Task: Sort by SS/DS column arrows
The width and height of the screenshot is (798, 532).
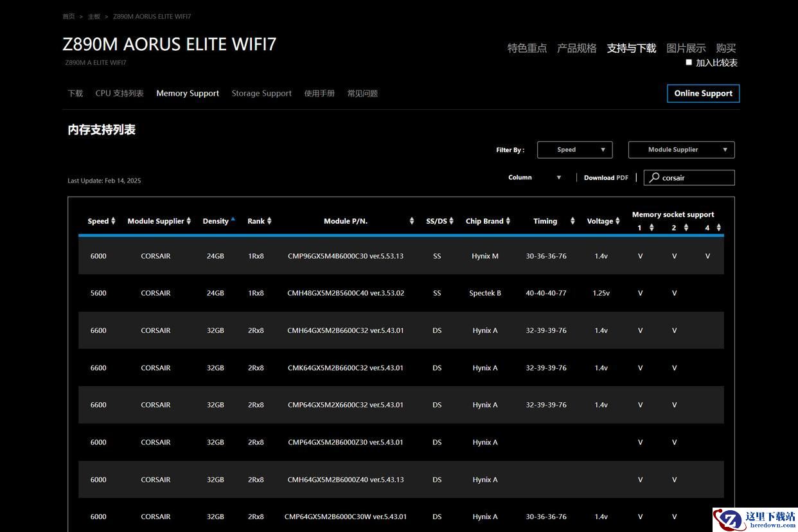Action: (x=452, y=221)
